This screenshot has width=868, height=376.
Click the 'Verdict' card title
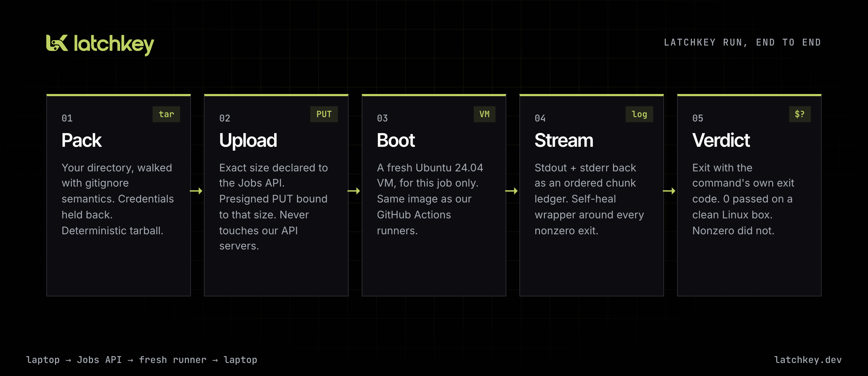click(x=721, y=140)
